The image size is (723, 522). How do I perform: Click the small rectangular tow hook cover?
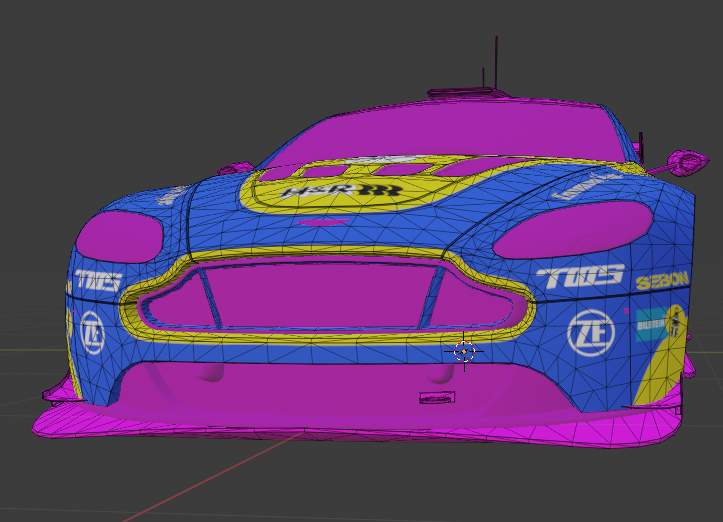[437, 397]
